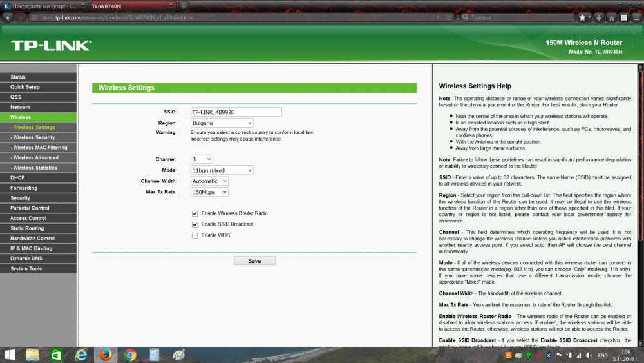The width and height of the screenshot is (644, 363).
Task: Open the Channel dropdown
Action: [x=201, y=159]
